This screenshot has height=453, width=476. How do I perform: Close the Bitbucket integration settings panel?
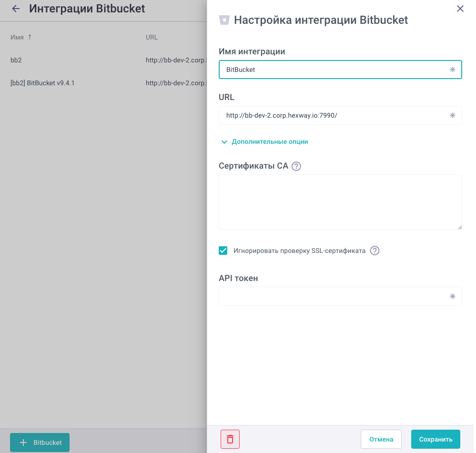[460, 9]
